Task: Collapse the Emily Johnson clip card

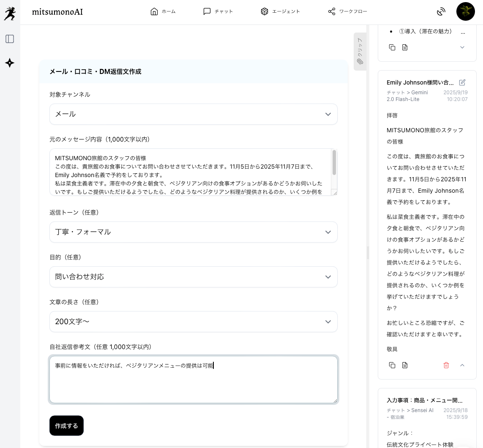Action: [x=462, y=365]
